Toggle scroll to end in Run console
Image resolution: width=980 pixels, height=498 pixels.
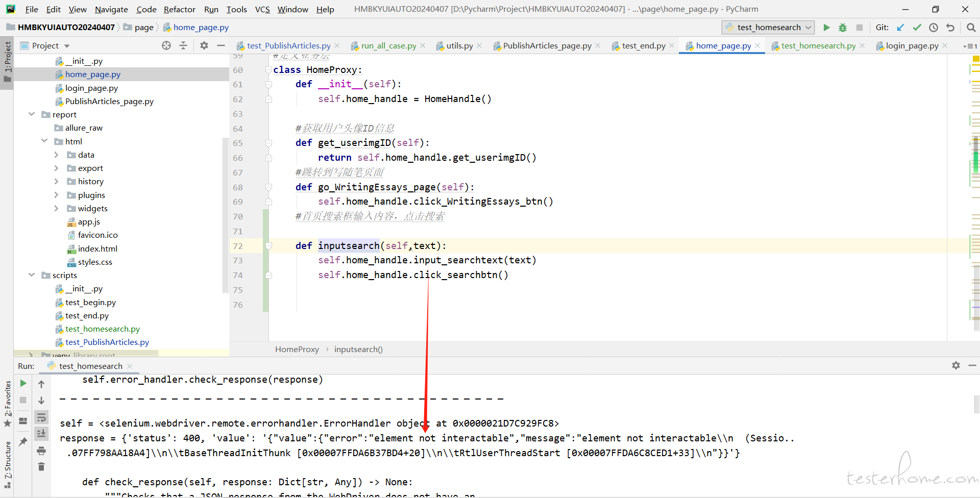click(41, 434)
